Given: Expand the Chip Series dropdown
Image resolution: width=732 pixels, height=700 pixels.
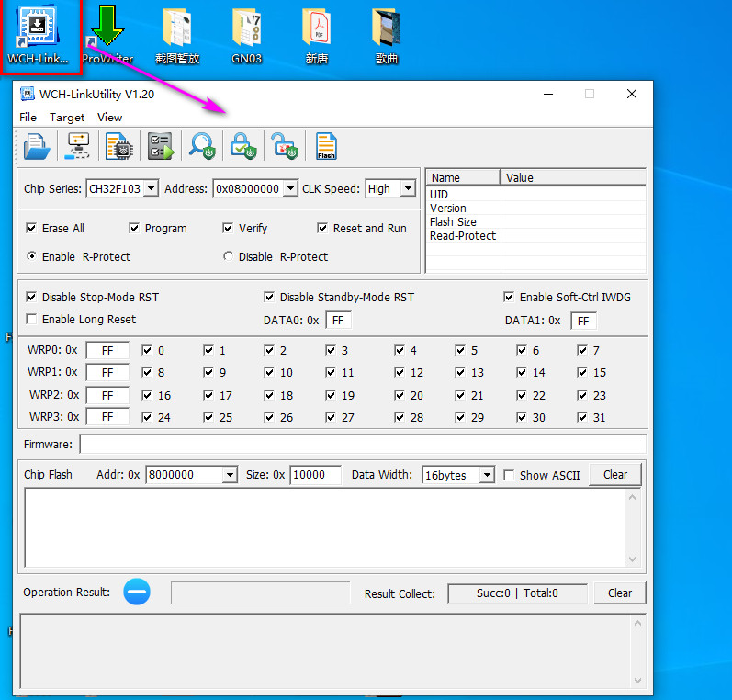Looking at the screenshot, I should [x=151, y=188].
